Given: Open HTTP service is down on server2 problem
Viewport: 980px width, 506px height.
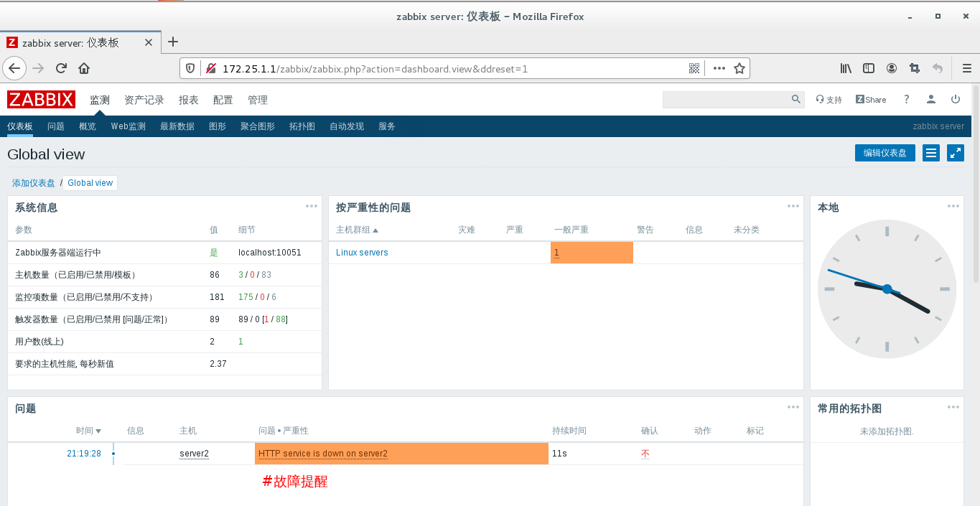Looking at the screenshot, I should click(x=322, y=454).
